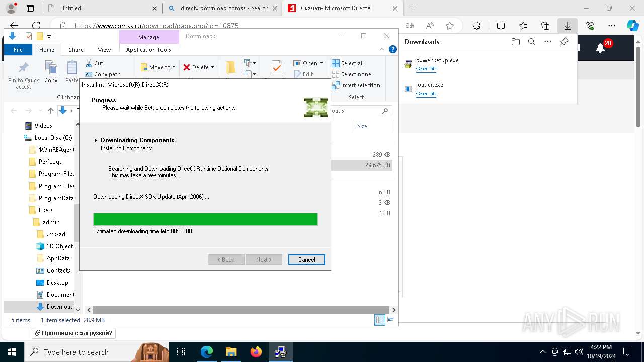The width and height of the screenshot is (644, 362).
Task: Open the Edge Favorites list icon
Action: 523,26
